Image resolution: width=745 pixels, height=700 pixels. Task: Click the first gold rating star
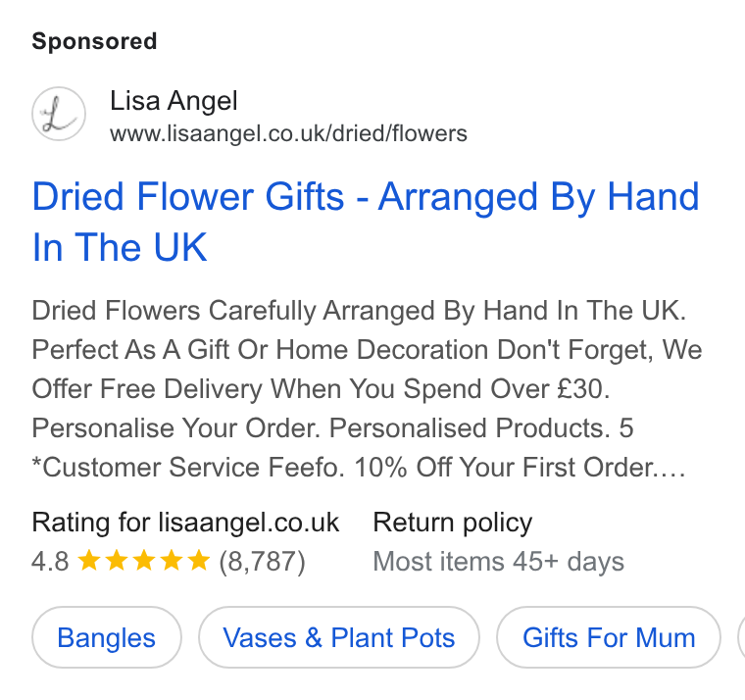click(x=89, y=560)
